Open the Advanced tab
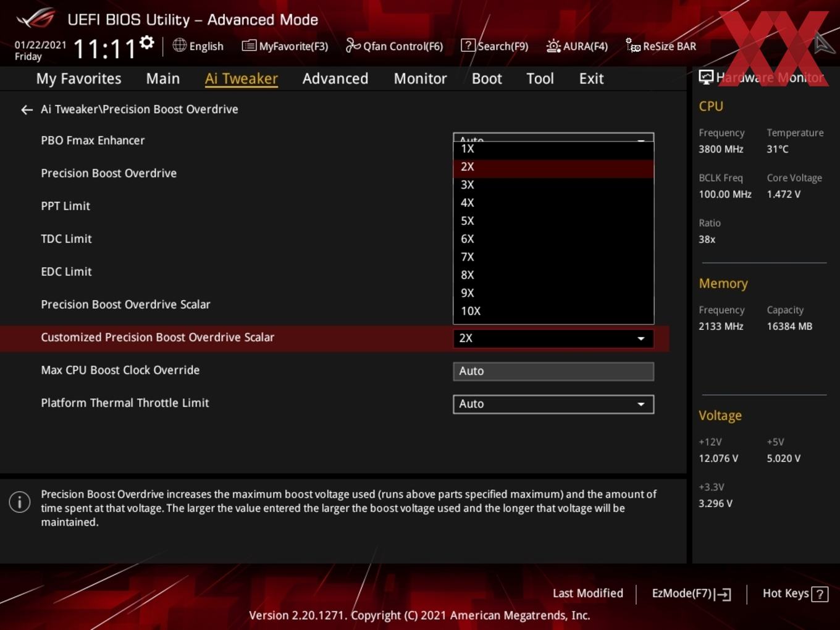The image size is (840, 630). click(x=335, y=78)
